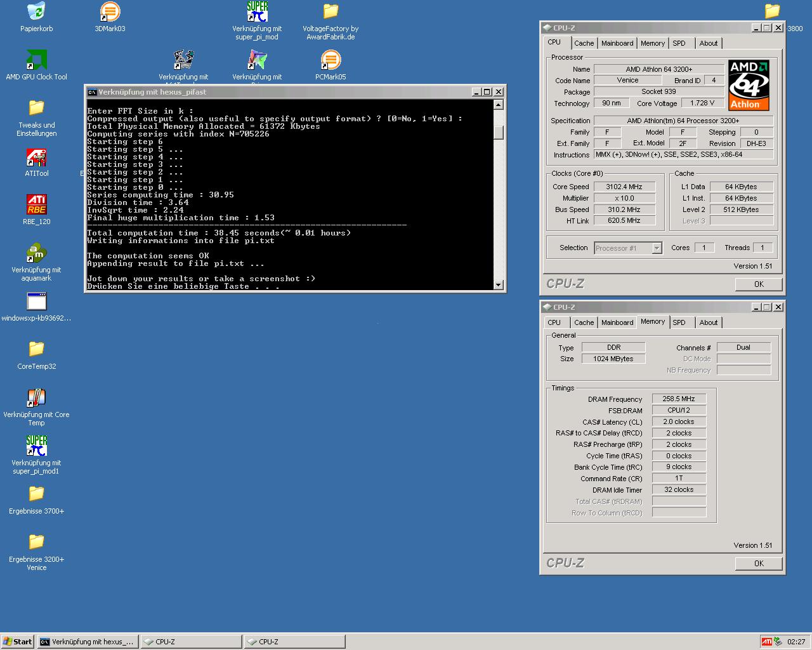Screen dimensions: 812x650
Task: Click the Channels # value Dual
Action: pos(743,347)
